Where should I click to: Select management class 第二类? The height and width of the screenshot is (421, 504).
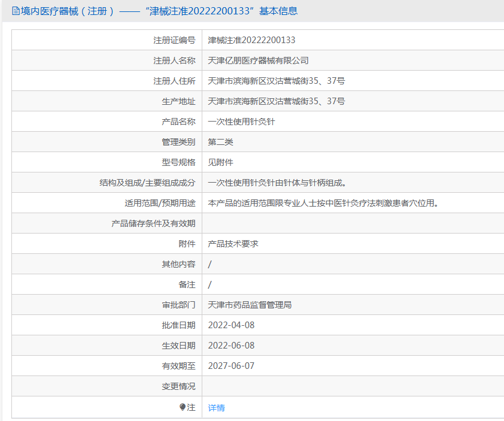point(220,142)
